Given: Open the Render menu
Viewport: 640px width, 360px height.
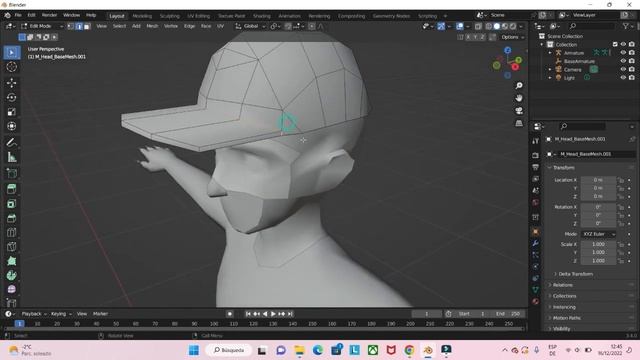Looking at the screenshot, I should pyautogui.click(x=49, y=15).
